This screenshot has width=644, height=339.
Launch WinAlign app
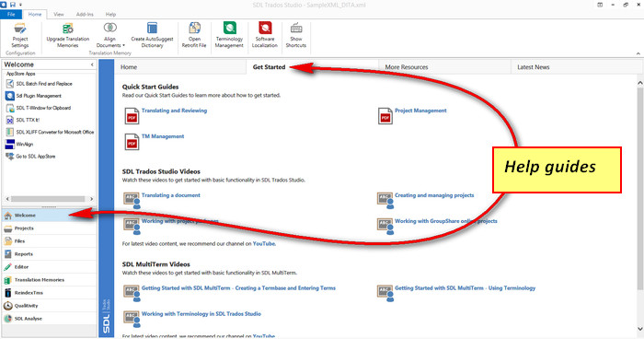click(19, 145)
